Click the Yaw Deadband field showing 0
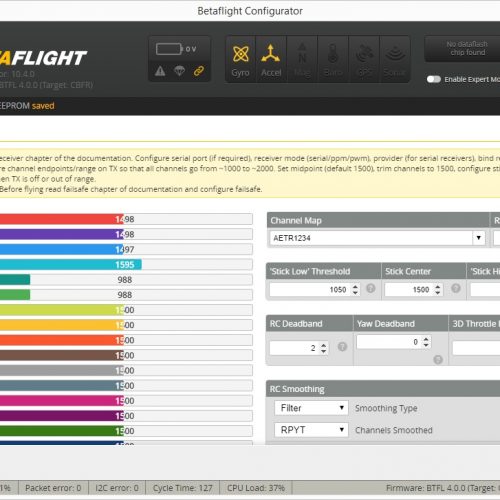 pyautogui.click(x=394, y=342)
